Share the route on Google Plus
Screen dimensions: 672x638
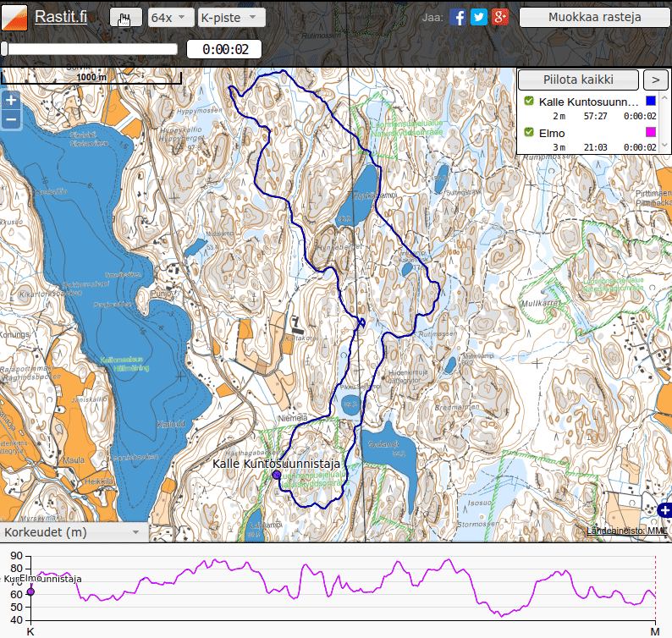500,17
